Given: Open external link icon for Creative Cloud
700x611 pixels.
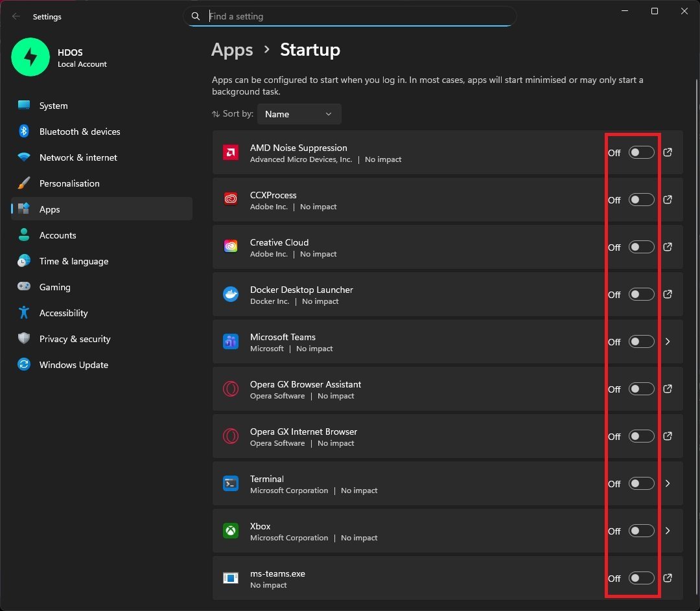Looking at the screenshot, I should 668,248.
